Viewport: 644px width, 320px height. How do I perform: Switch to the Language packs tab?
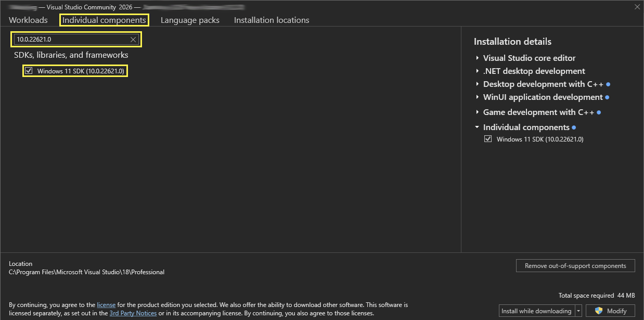pos(190,20)
